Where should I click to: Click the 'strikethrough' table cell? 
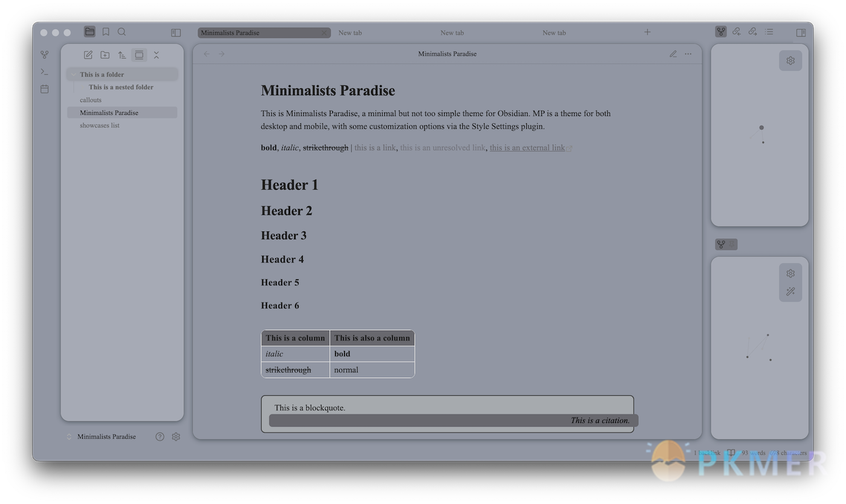tap(295, 370)
